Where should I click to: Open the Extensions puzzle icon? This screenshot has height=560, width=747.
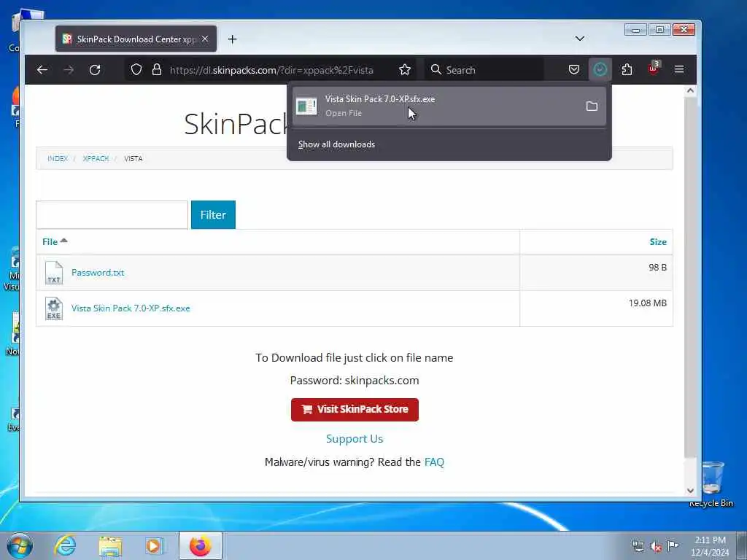pos(627,70)
